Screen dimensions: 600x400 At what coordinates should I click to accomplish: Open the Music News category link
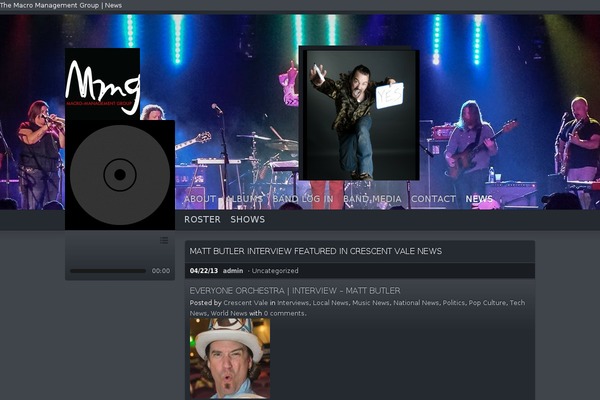point(370,303)
